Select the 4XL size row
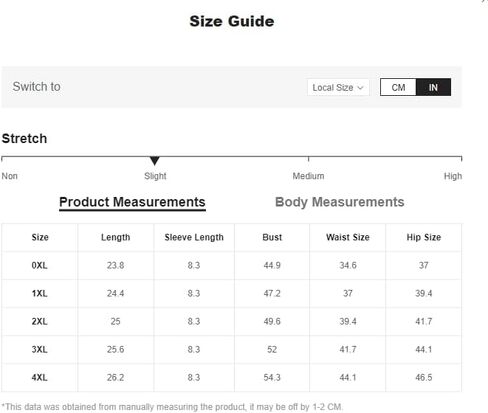Screen dimensions: 488x413 pyautogui.click(x=231, y=377)
